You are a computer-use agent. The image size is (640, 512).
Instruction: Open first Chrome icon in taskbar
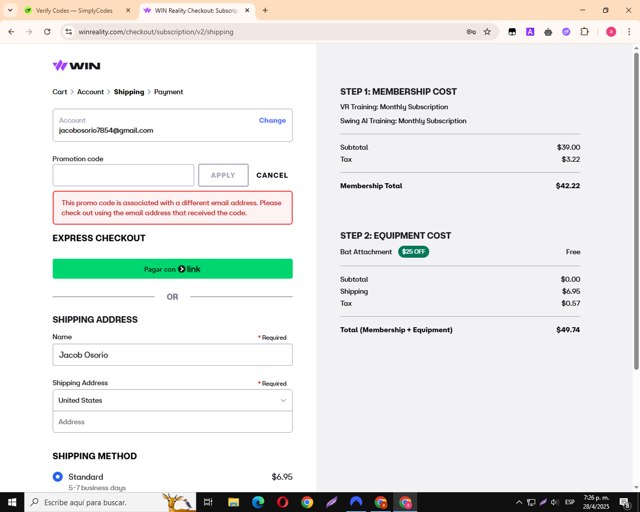click(307, 502)
